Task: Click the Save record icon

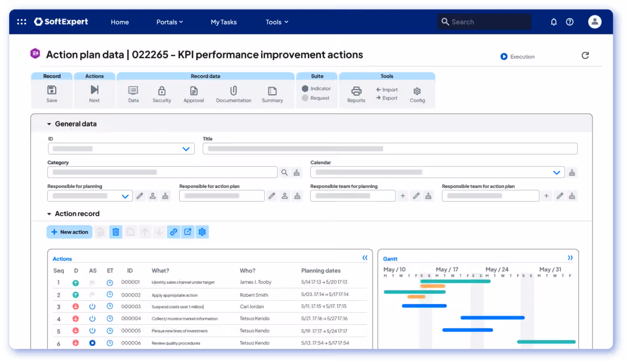Action: [52, 90]
